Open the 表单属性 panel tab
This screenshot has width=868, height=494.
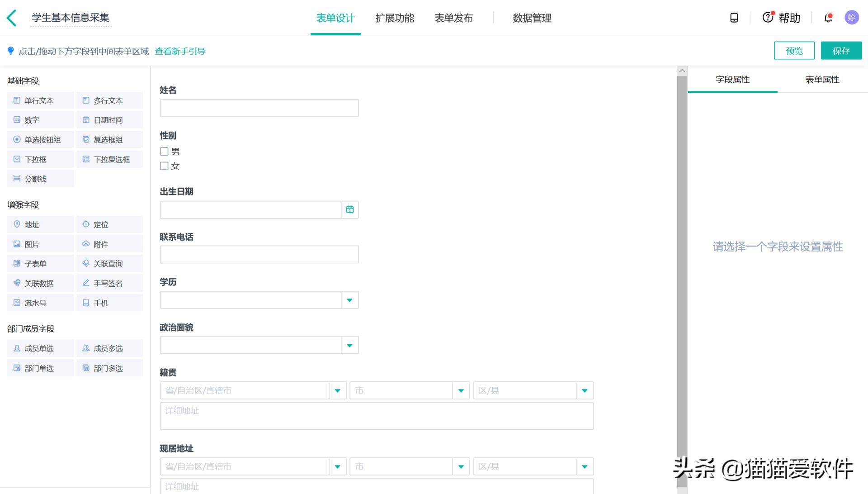click(822, 79)
